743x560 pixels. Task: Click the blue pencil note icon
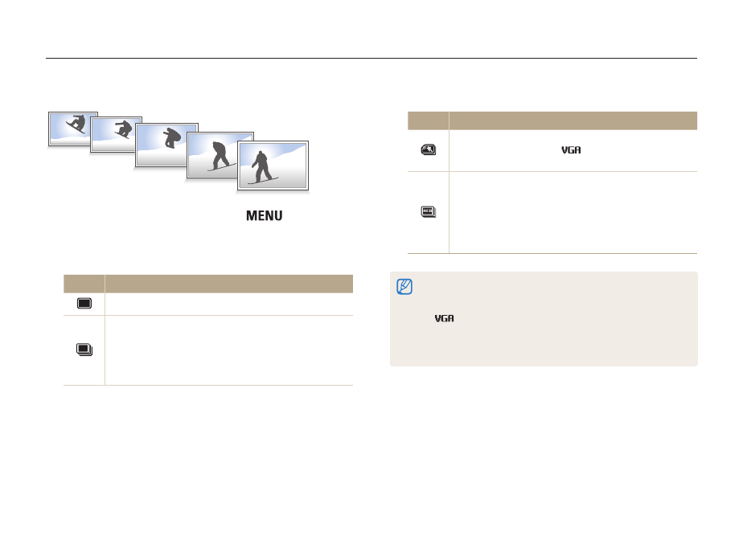coord(407,287)
